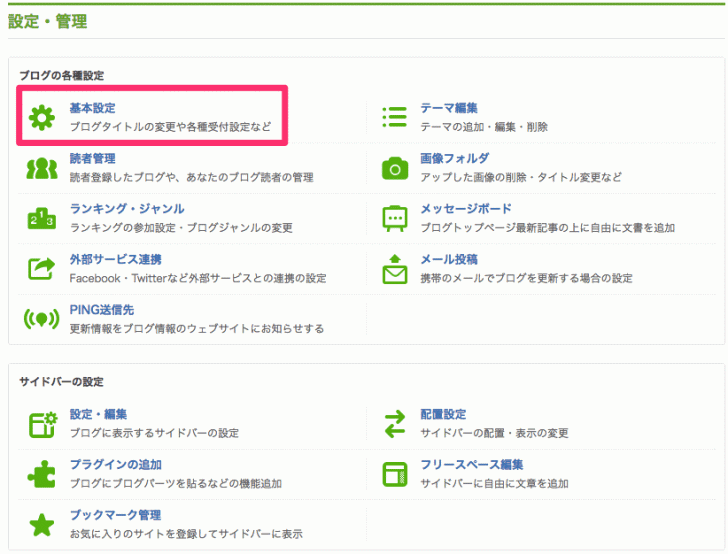This screenshot has height=554, width=728.
Task: Click the people icon for 読者管理
Action: (x=42, y=168)
